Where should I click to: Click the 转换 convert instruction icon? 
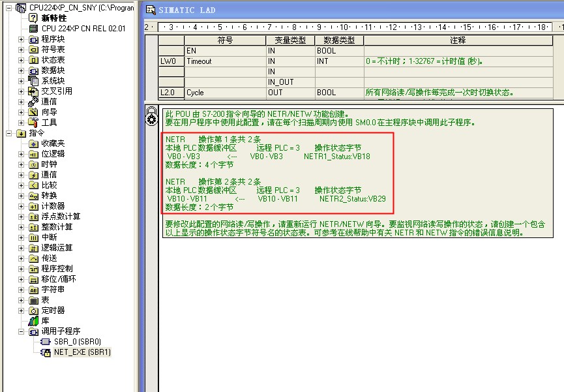coord(33,196)
